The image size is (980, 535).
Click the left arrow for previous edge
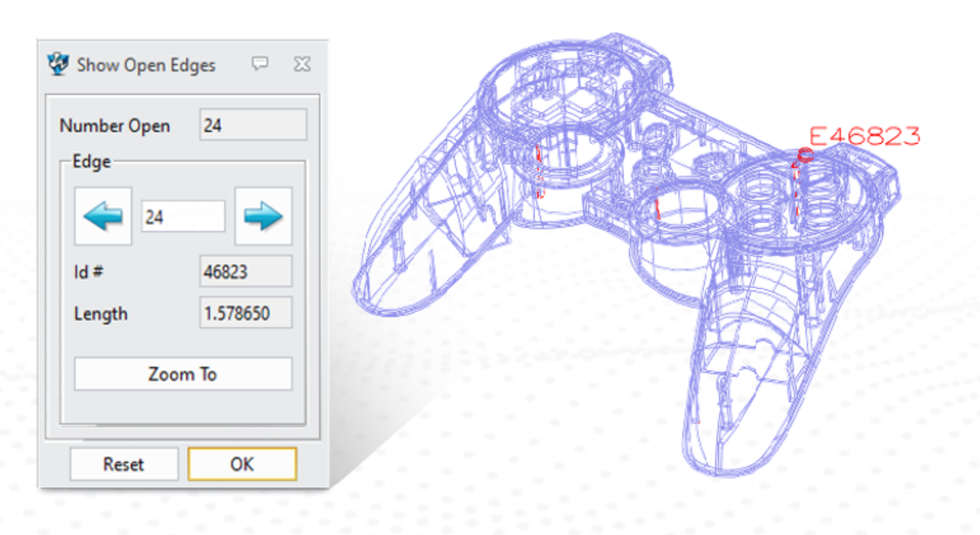coord(103,216)
